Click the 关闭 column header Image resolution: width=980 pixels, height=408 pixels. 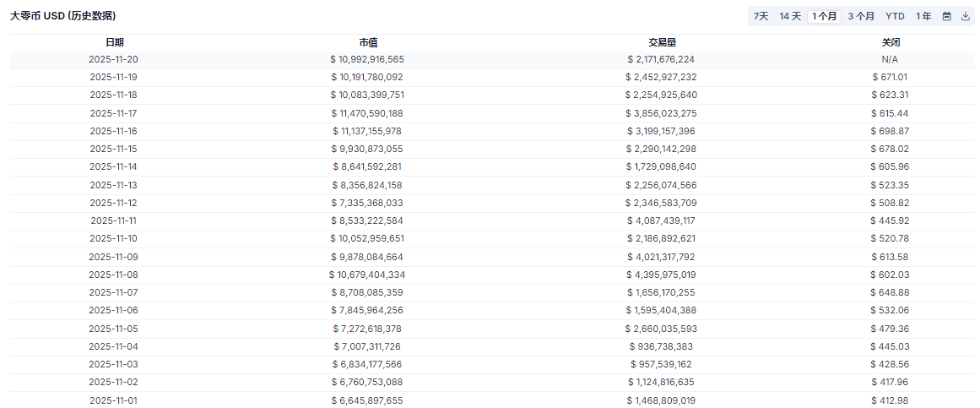890,42
